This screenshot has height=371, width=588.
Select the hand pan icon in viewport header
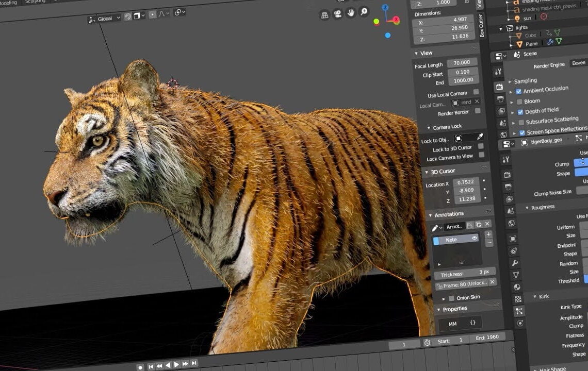352,14
